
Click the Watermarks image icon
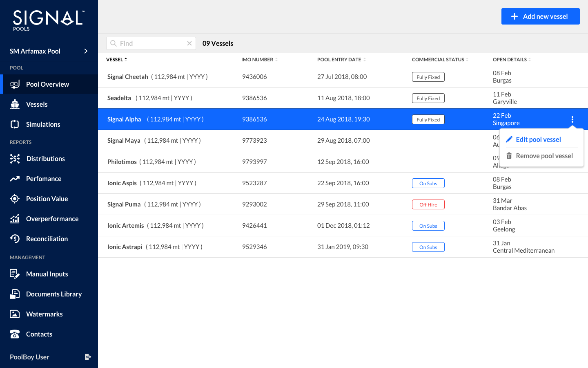(15, 314)
